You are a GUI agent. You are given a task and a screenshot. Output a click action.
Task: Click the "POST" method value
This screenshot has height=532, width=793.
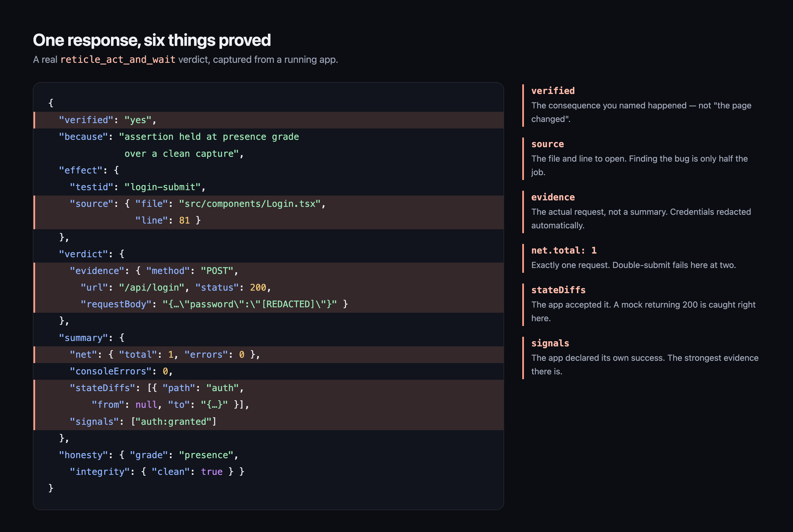[217, 271]
